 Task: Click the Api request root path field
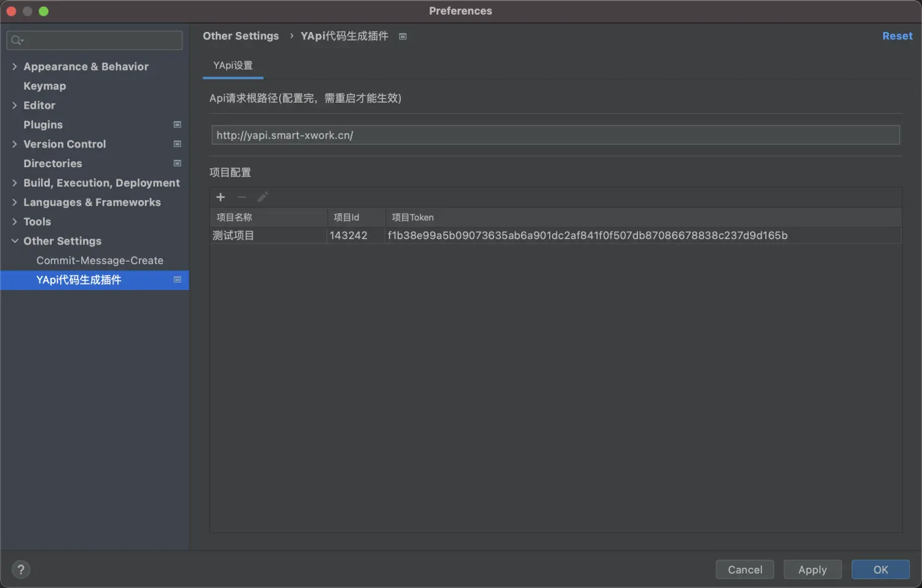[x=556, y=135]
